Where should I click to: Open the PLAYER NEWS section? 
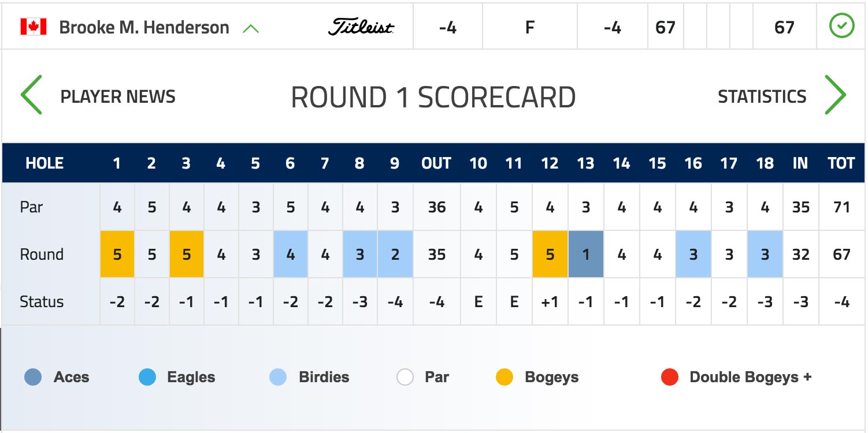[118, 96]
